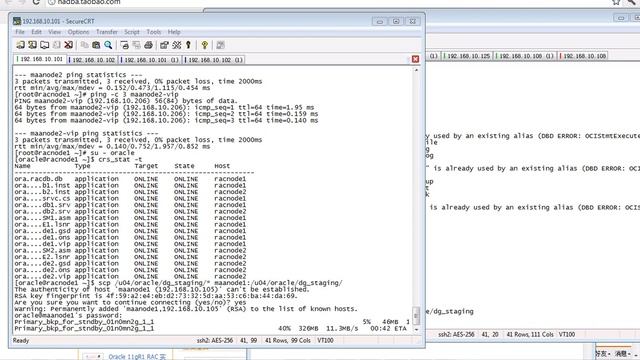This screenshot has height=360, width=640.
Task: Open the View menu
Action: [54, 32]
